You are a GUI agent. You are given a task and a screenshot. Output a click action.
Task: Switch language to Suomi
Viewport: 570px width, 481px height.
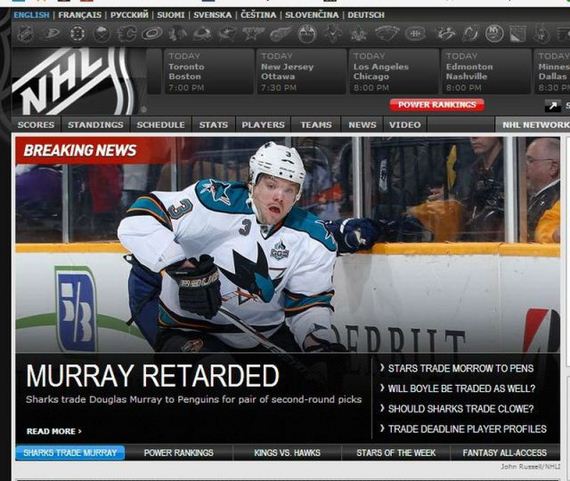[x=170, y=15]
